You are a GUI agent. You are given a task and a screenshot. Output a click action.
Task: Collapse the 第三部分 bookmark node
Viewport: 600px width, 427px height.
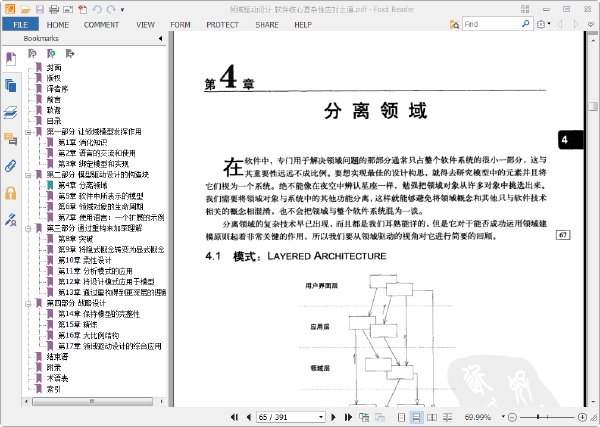tap(28, 229)
